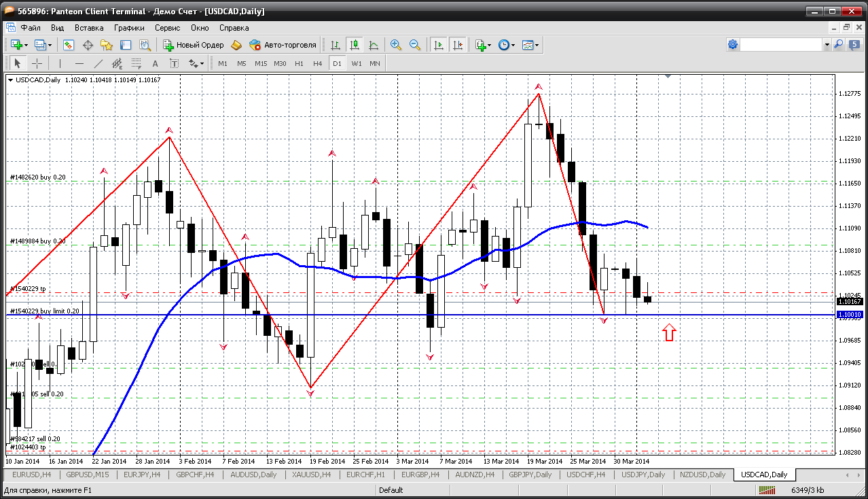Toggle Авто-торговля auto trading
The width and height of the screenshot is (868, 499).
coord(283,45)
